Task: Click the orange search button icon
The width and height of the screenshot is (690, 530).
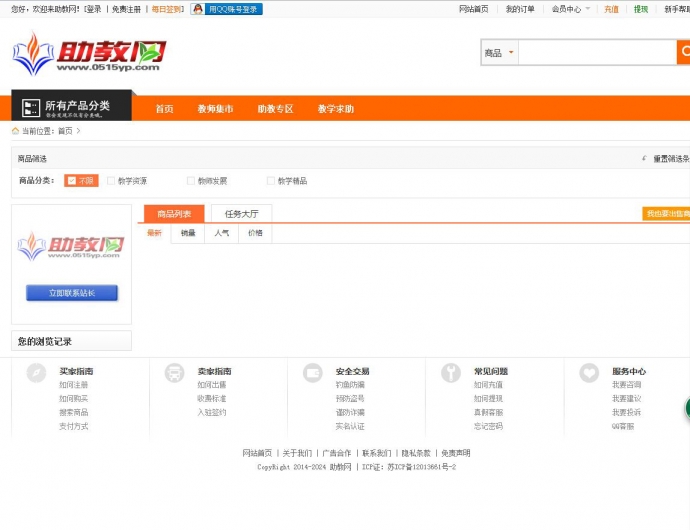Action: coord(684,52)
